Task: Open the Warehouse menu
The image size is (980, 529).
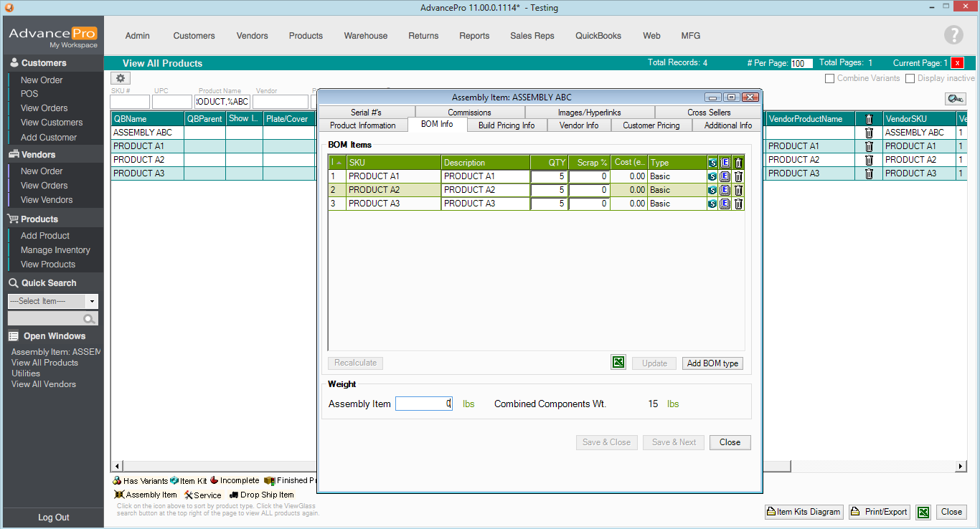Action: coord(365,36)
